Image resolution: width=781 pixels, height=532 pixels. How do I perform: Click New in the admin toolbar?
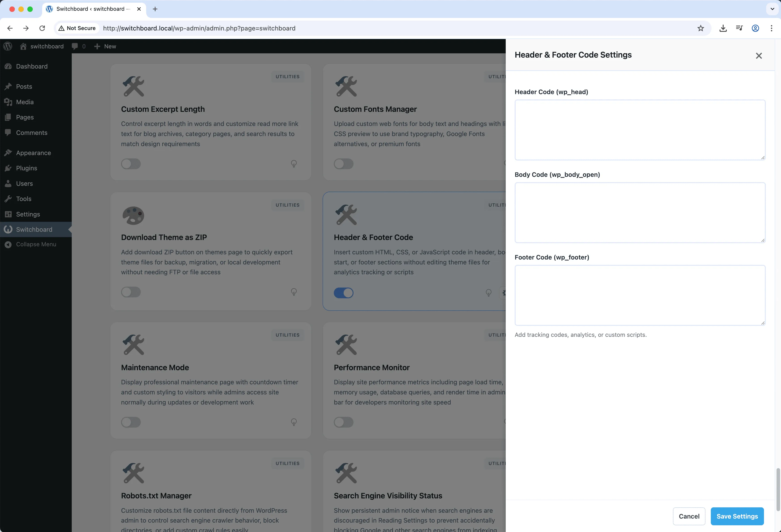coord(104,46)
